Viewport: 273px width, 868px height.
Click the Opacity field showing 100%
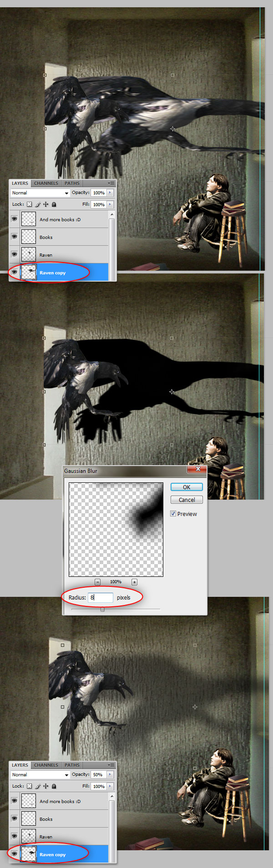pos(99,193)
